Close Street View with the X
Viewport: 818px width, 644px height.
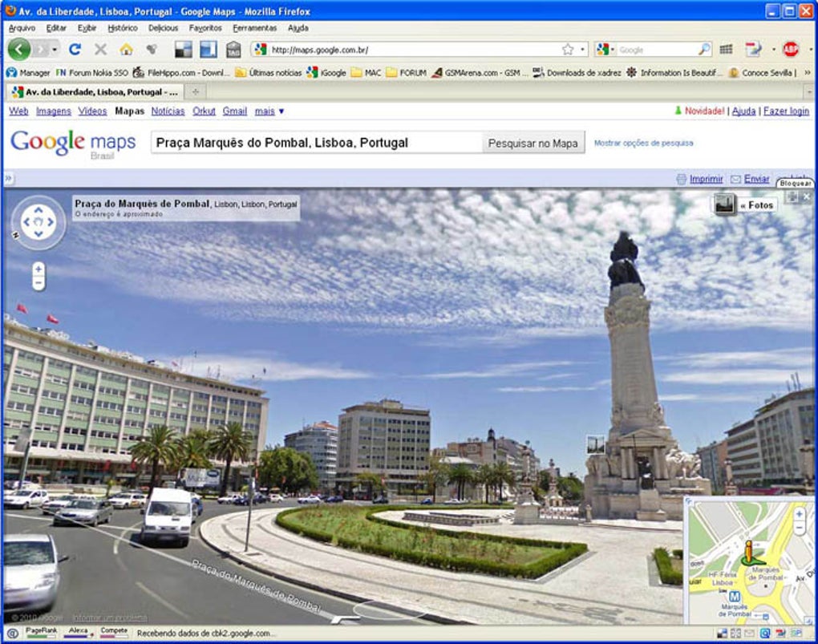click(x=807, y=196)
